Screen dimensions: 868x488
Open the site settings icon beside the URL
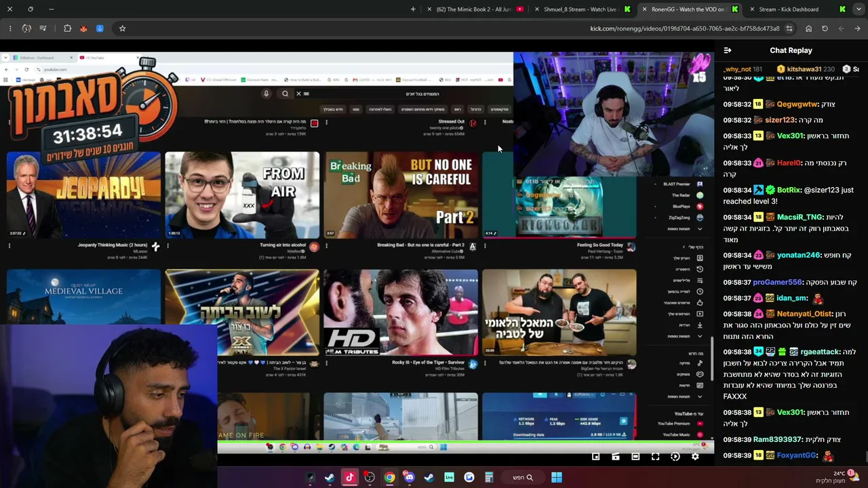(789, 28)
